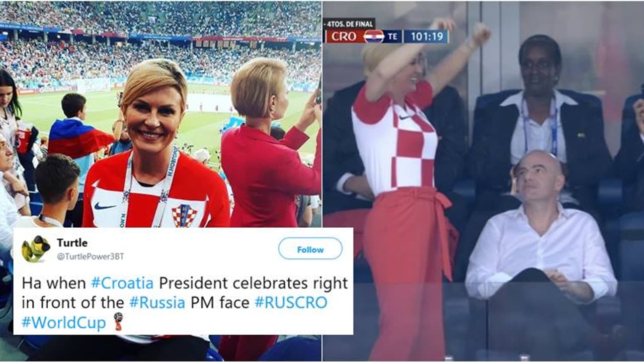Click the World Cup trophy emoji
The height and width of the screenshot is (362, 644).
(118, 322)
